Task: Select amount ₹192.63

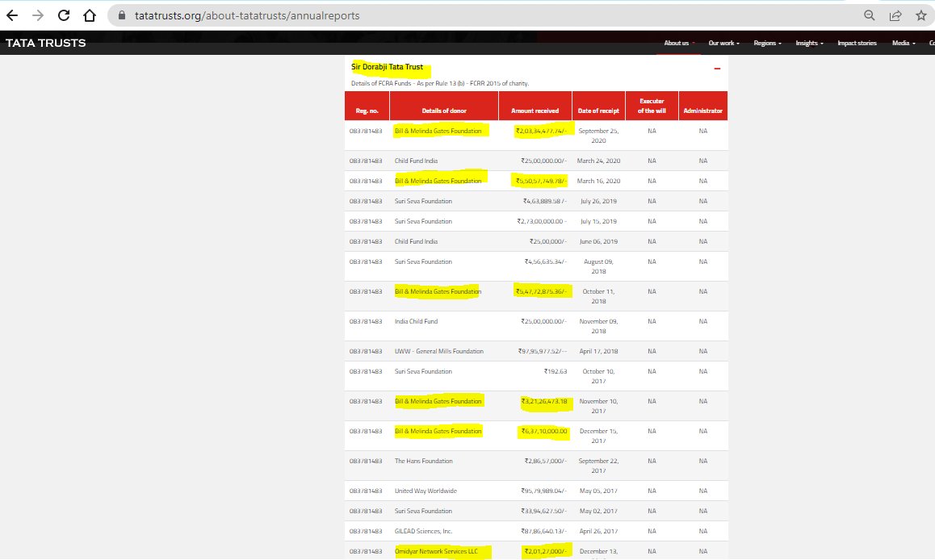Action: pos(556,371)
